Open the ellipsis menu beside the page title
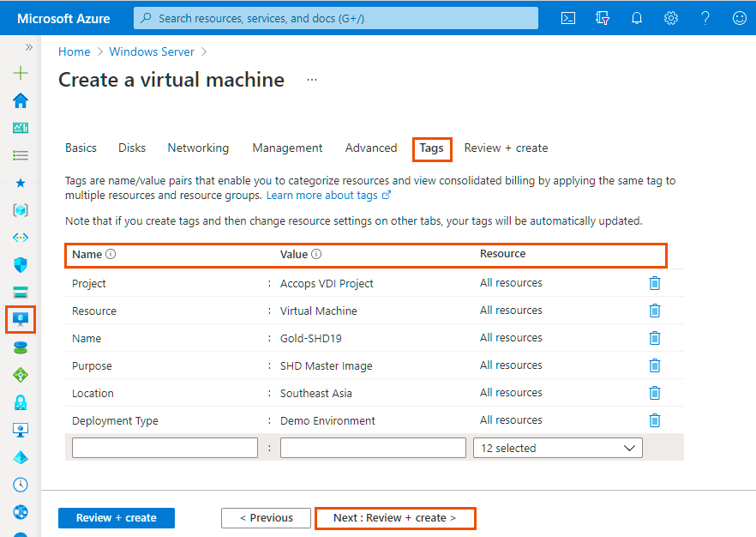Viewport: 756px width, 537px height. (x=312, y=80)
